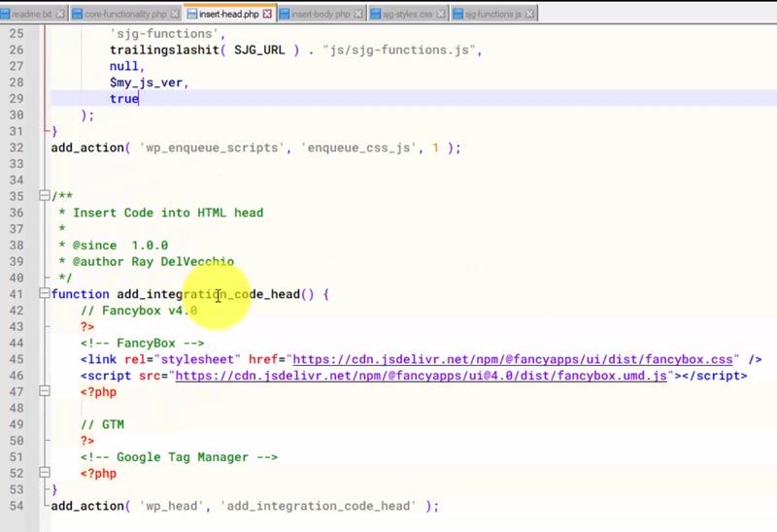Collapse the PHP block fold at line 47
777x532 pixels.
[x=45, y=391]
